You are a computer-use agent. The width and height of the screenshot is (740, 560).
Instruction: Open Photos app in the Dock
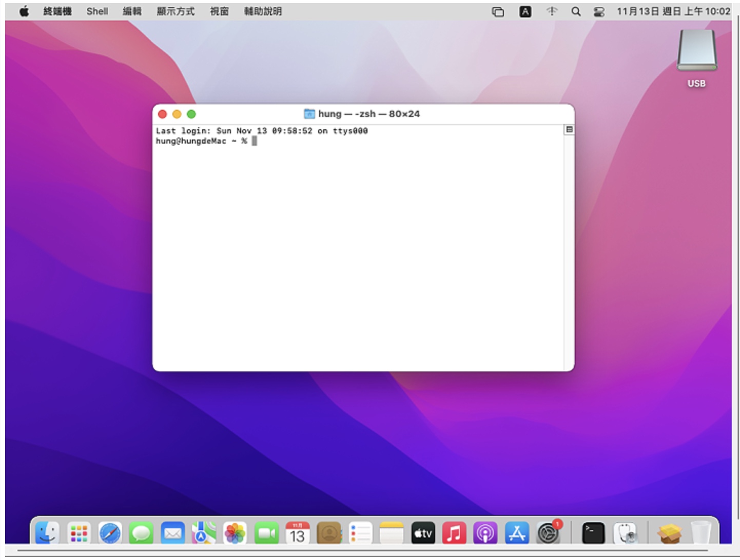click(235, 533)
